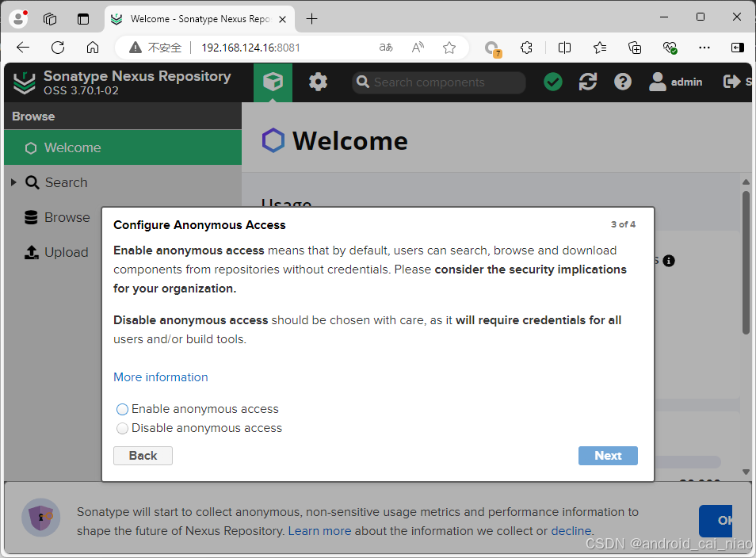Open Upload in the sidebar
This screenshot has height=558, width=756.
(x=56, y=252)
